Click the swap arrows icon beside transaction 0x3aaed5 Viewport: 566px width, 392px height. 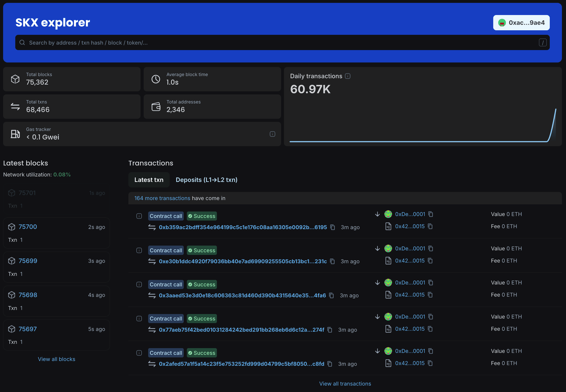point(152,295)
